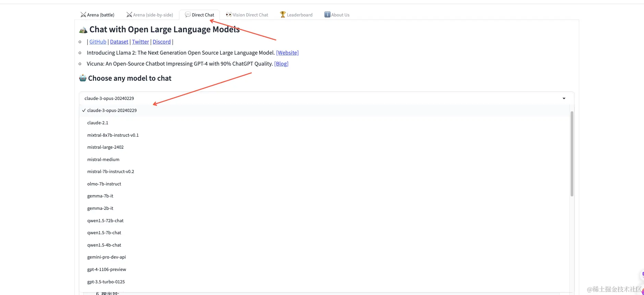Image resolution: width=644 pixels, height=295 pixels.
Task: Open the Vision Direct Chat tab
Action: [247, 15]
